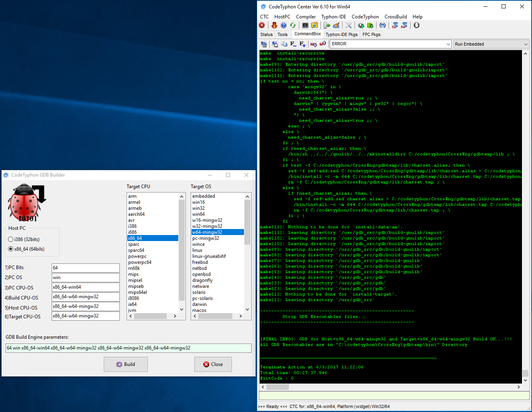
Task: Click the GDB Build Engine parameters field
Action: [x=128, y=348]
